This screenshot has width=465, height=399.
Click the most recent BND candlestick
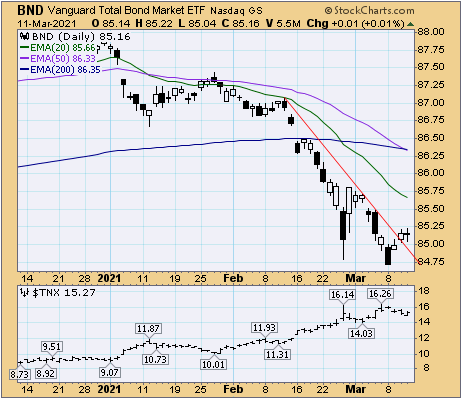(x=408, y=234)
